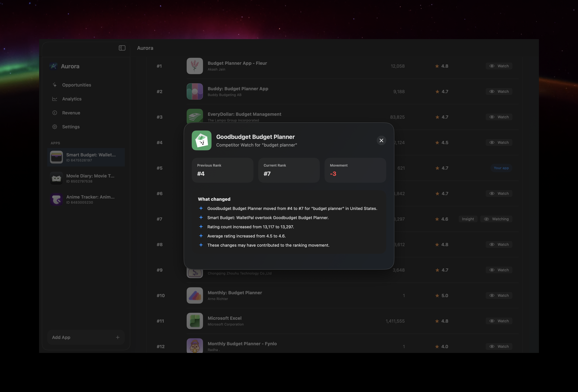The width and height of the screenshot is (578, 392).
Task: Click the Movie Diary app icon
Action: pyautogui.click(x=56, y=178)
